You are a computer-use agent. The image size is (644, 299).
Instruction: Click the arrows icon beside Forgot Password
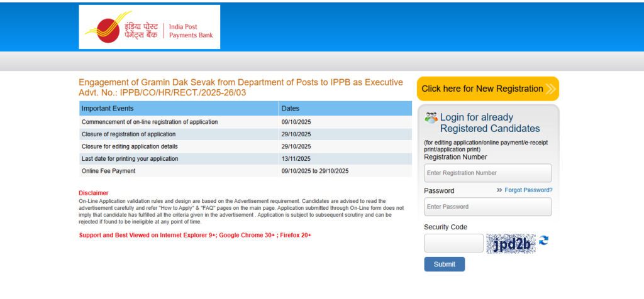[499, 190]
